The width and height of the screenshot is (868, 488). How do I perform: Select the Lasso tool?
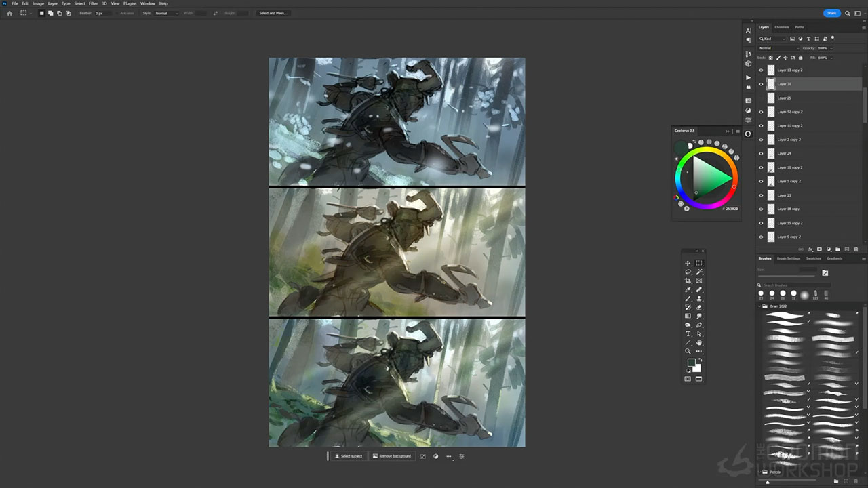tap(688, 272)
